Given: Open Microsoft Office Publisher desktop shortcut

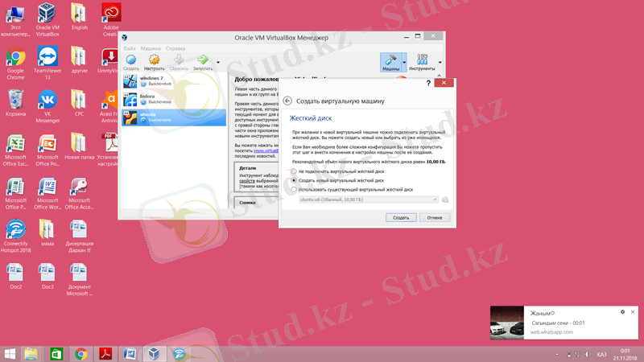Looking at the screenshot, I should (15, 193).
